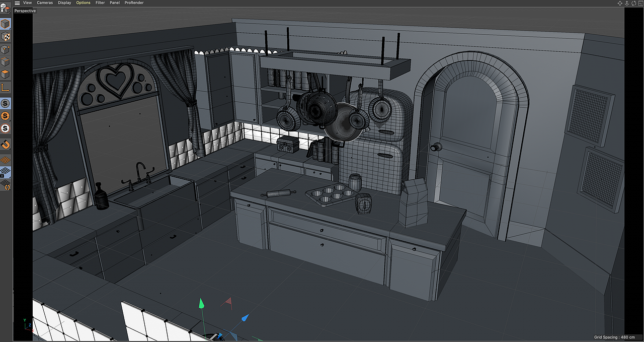644x342 pixels.
Task: Grab the blue Z-axis arrow handle
Action: (x=245, y=318)
